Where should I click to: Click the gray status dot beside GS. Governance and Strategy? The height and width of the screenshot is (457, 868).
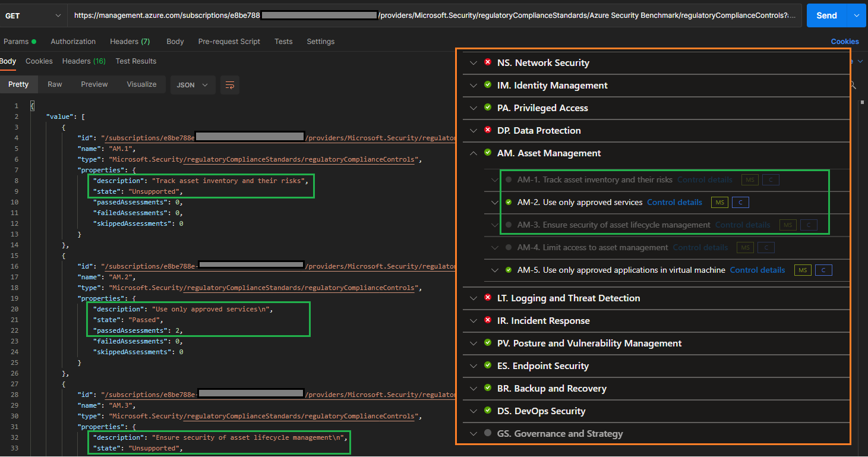(487, 433)
